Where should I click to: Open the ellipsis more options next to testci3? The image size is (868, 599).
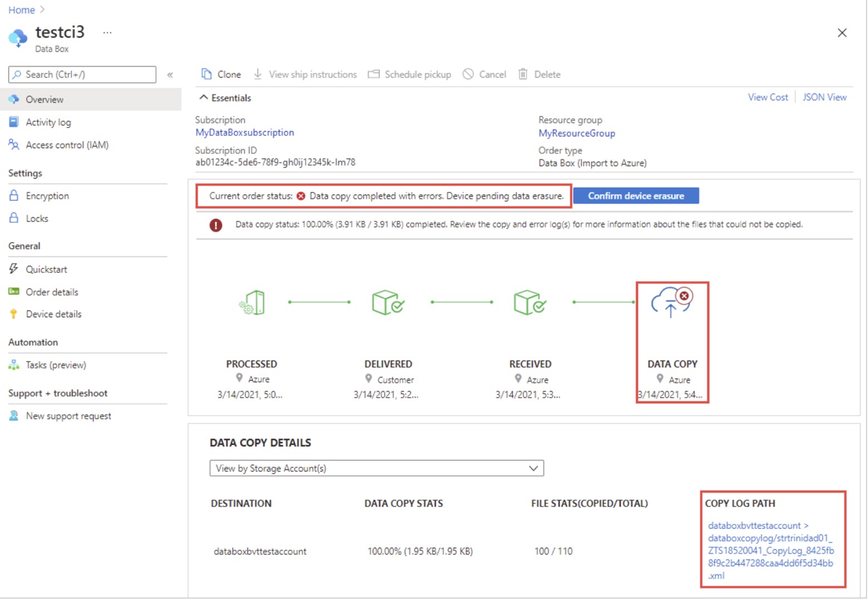pos(107,32)
